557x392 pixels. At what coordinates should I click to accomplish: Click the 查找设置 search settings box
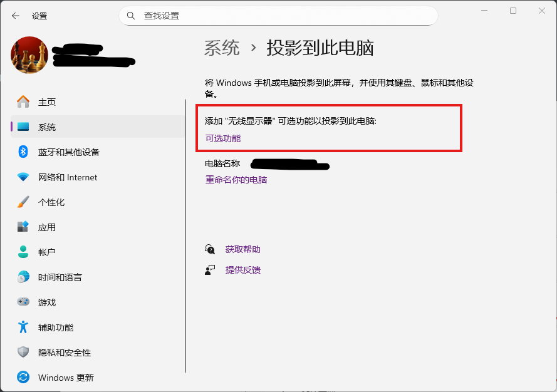click(279, 16)
